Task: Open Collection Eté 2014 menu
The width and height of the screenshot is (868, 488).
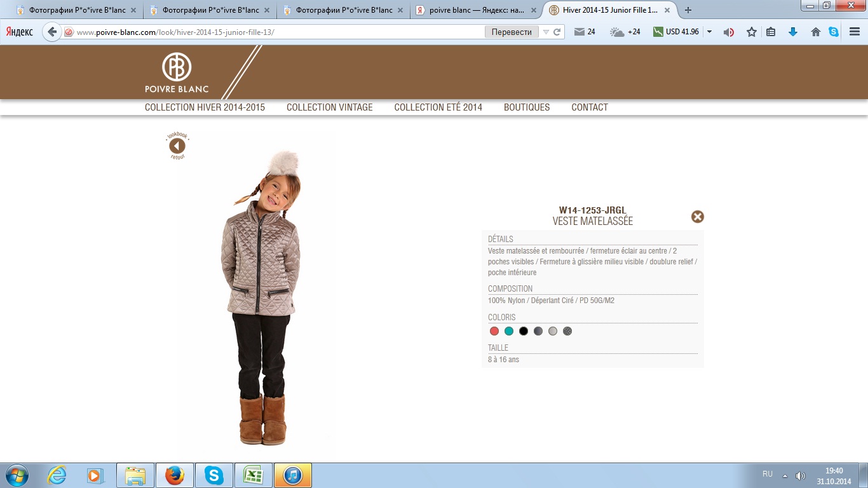Action: 438,107
